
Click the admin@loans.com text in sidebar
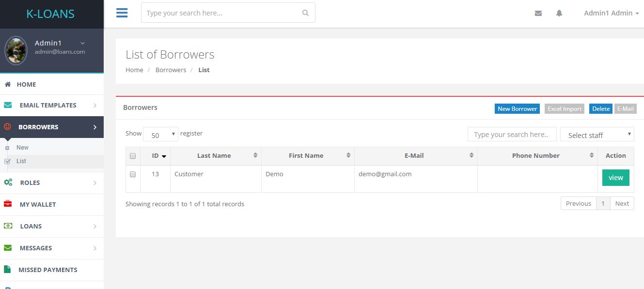(60, 52)
